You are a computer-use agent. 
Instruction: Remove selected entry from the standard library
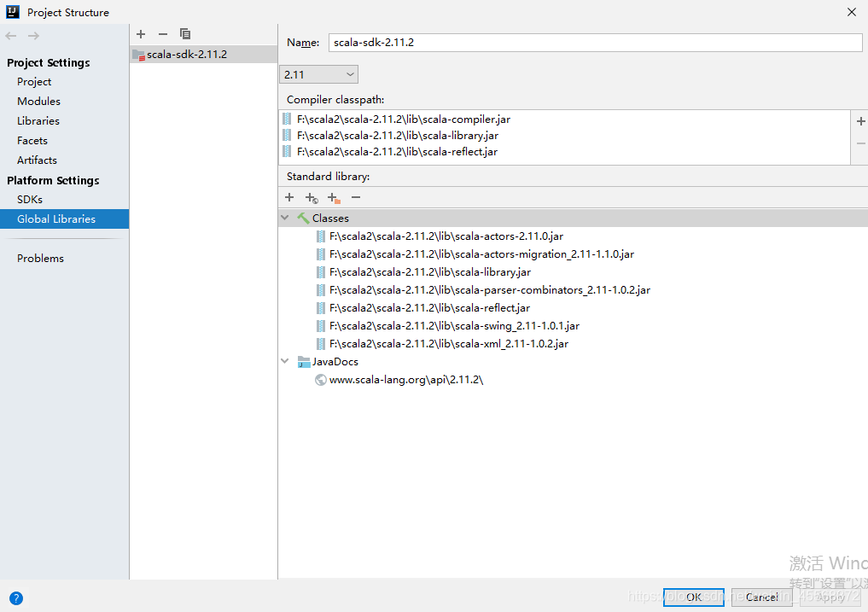pos(356,197)
